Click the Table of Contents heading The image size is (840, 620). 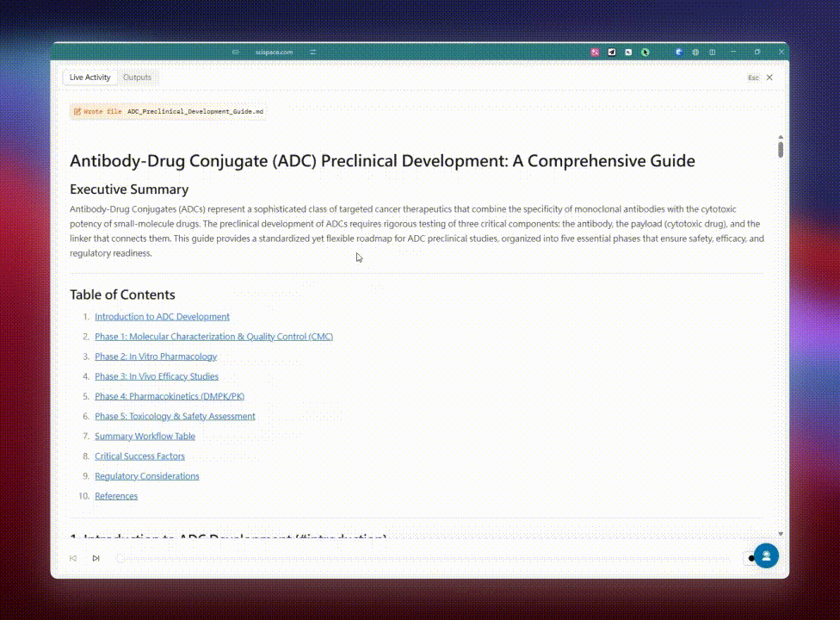pos(122,294)
